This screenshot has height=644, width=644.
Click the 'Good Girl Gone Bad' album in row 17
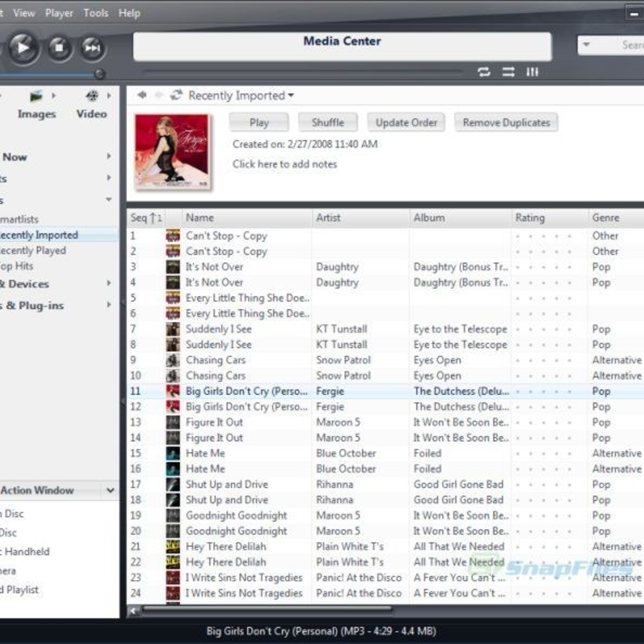458,484
